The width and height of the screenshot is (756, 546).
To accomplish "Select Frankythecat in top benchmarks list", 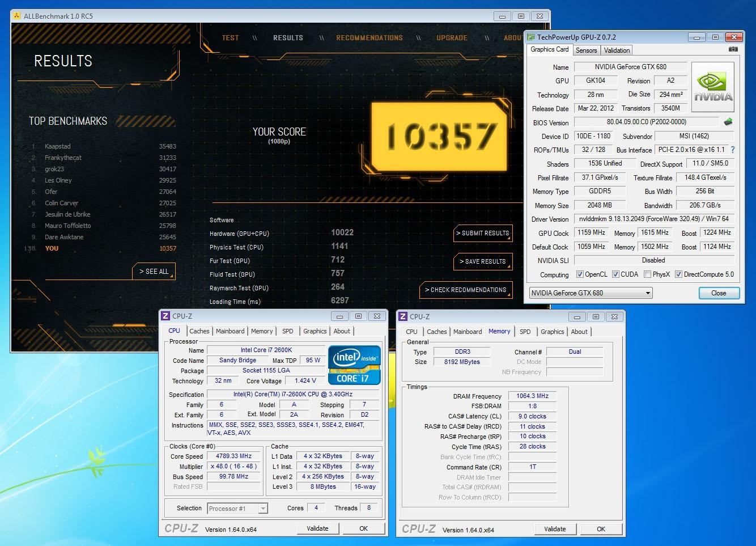I will pos(103,158).
